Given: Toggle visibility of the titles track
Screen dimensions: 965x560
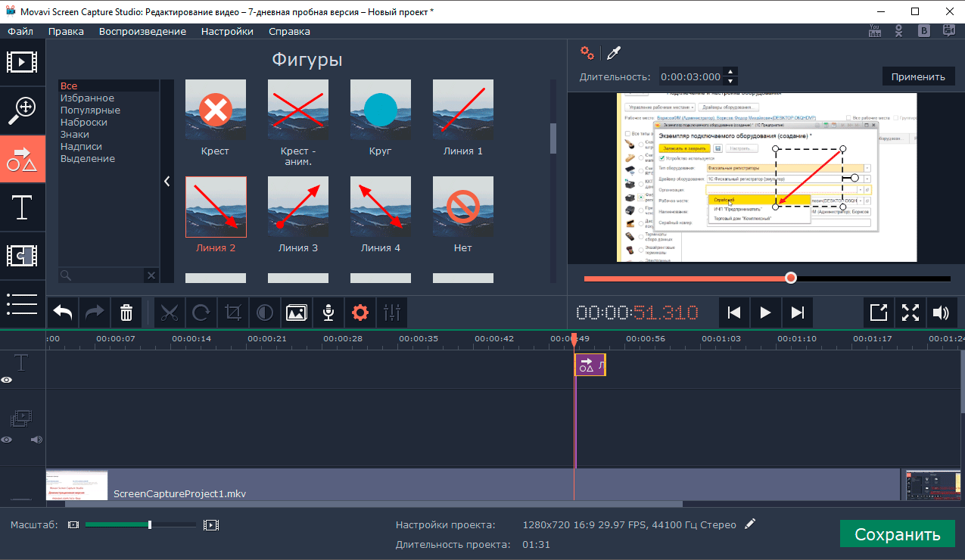Looking at the screenshot, I should (x=7, y=380).
